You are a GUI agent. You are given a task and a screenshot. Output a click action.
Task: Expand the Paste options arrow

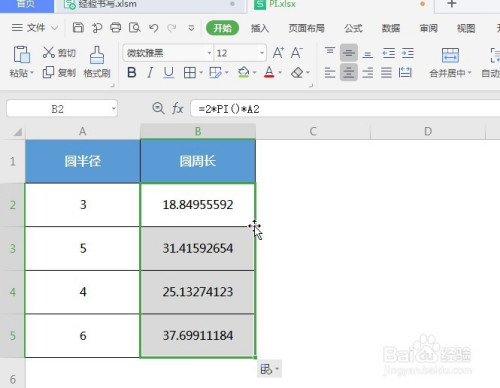pyautogui.click(x=32, y=72)
